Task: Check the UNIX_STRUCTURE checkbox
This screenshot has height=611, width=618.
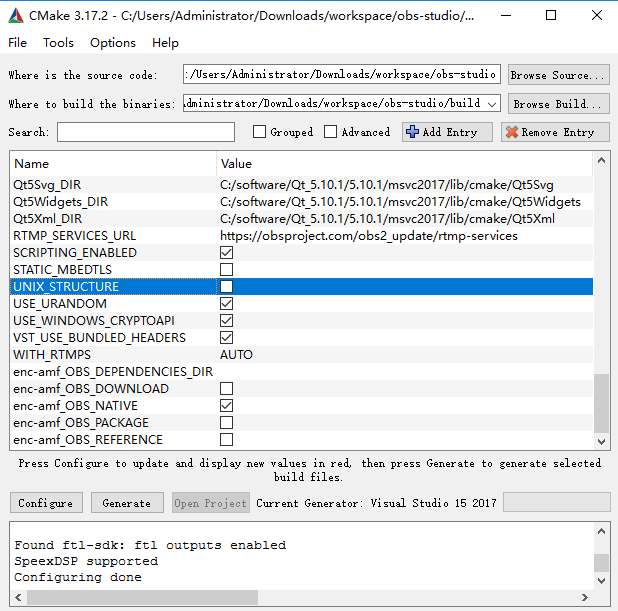Action: click(226, 287)
